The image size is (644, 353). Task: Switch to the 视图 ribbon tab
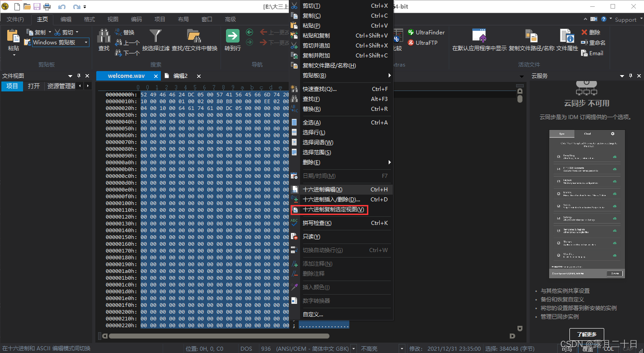[113, 19]
